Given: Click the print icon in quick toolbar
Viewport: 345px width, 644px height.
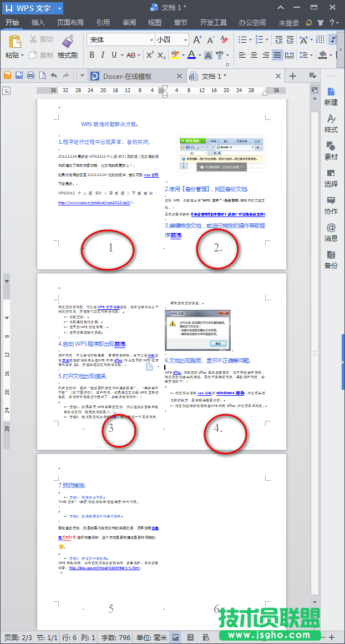Looking at the screenshot, I should pos(31,75).
